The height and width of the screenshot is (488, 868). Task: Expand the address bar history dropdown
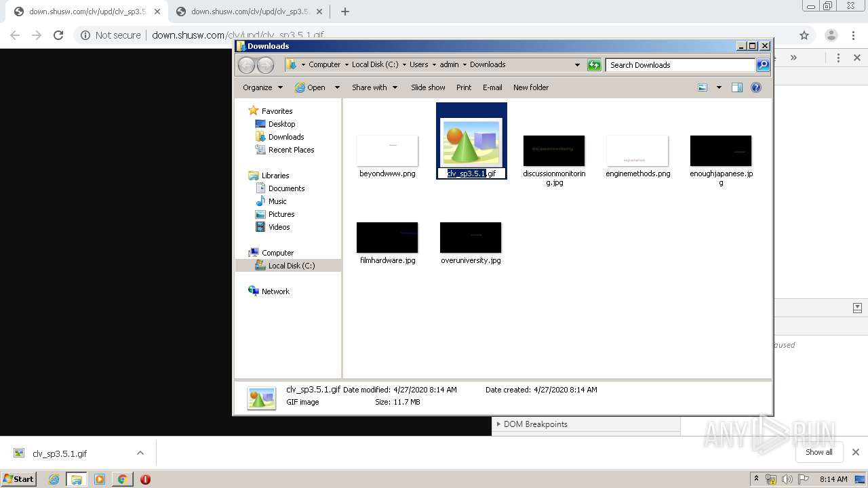click(577, 65)
